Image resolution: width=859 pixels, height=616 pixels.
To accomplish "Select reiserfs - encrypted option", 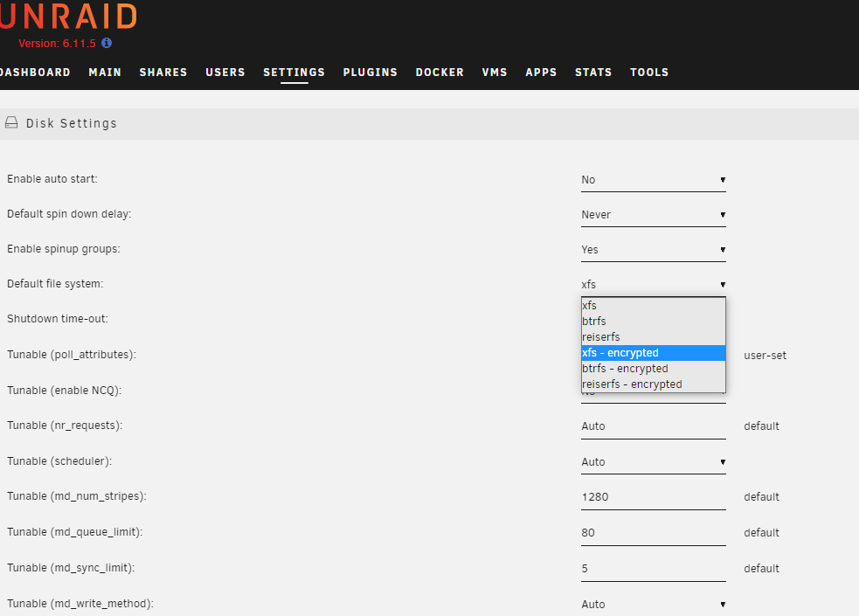I will tap(654, 384).
